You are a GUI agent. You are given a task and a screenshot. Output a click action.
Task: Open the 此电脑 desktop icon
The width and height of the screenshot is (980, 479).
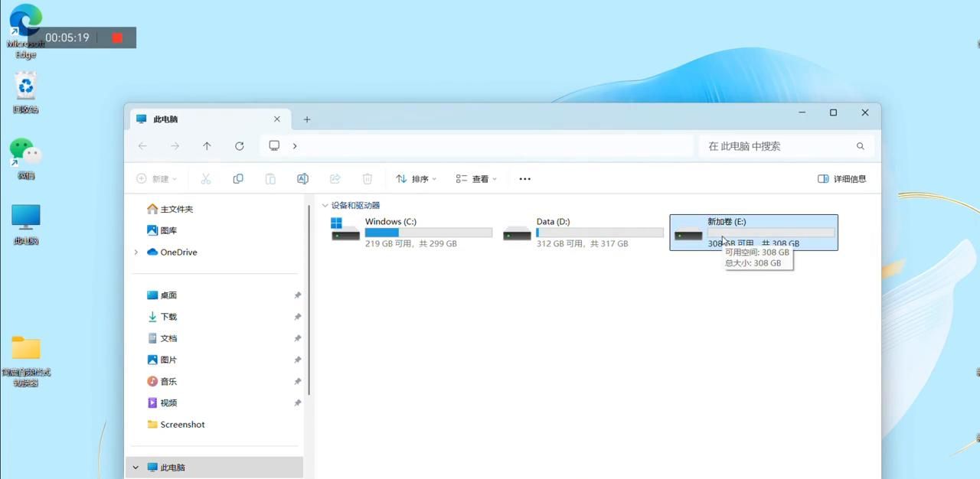26,224
